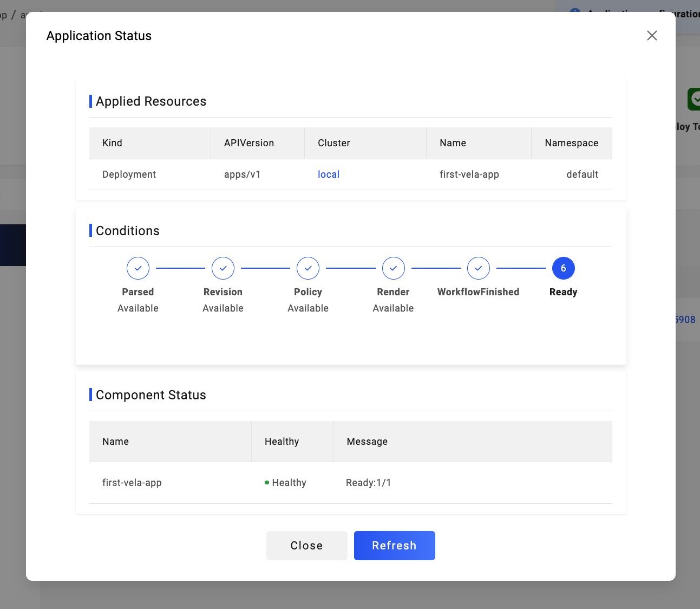Click the WorkflowFinished checkmark icon
700x609 pixels.
pyautogui.click(x=479, y=268)
